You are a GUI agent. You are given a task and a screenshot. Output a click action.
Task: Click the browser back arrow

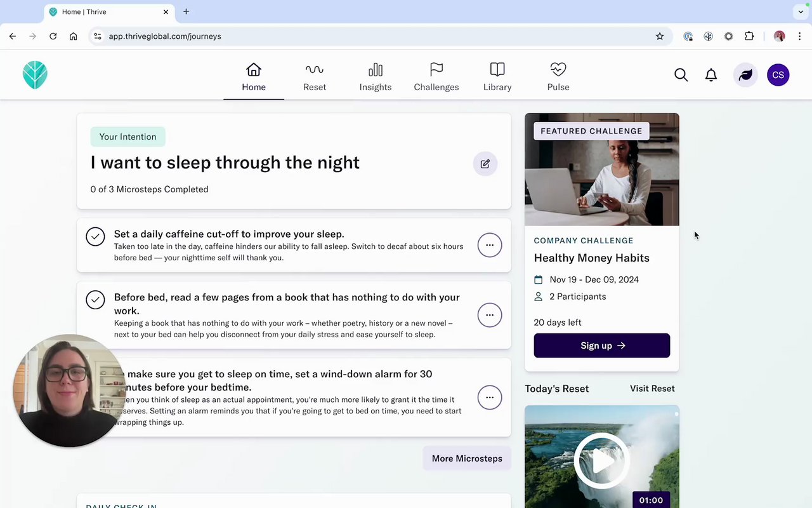(13, 36)
